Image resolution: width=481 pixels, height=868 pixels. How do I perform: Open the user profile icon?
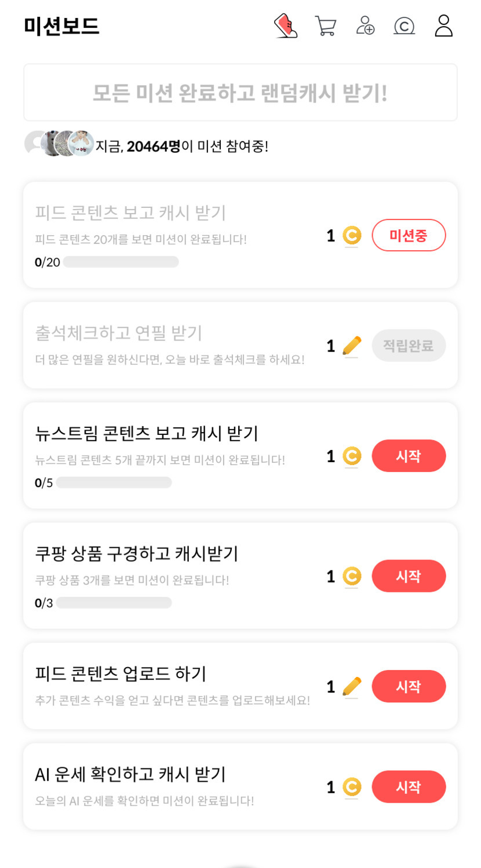coord(443,26)
